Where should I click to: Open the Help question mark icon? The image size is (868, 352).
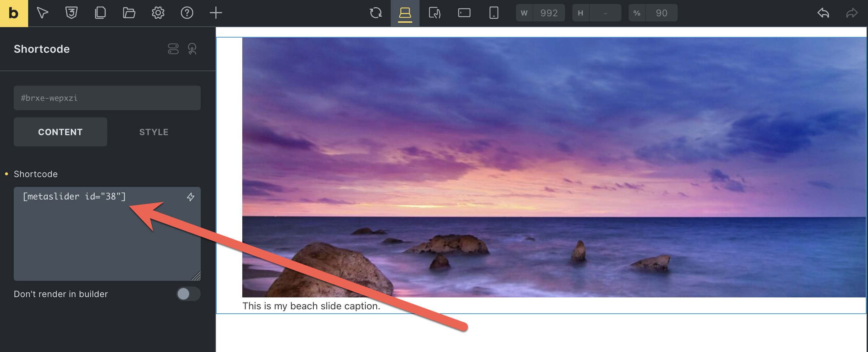click(x=187, y=13)
